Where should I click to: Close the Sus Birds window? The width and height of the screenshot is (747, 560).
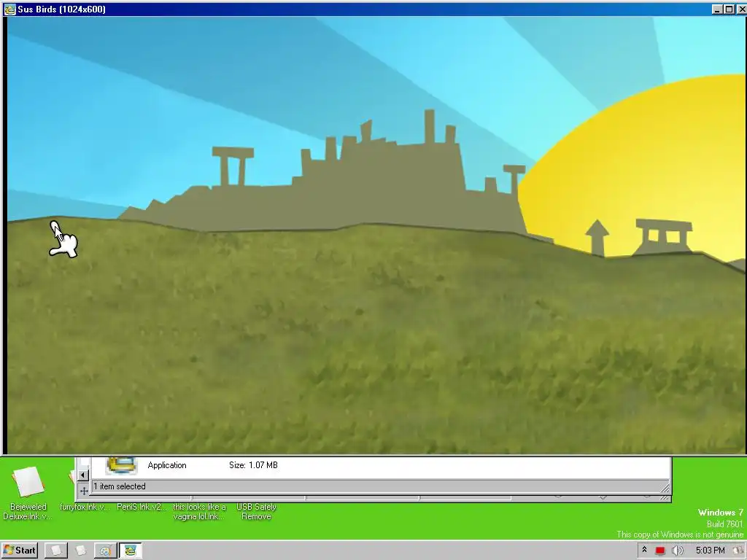(x=741, y=9)
